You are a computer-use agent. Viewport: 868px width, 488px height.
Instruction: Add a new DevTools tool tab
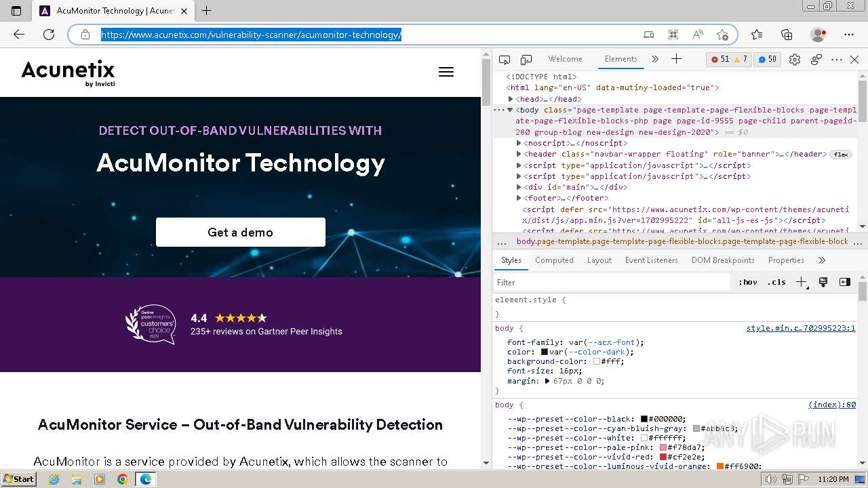(x=676, y=59)
